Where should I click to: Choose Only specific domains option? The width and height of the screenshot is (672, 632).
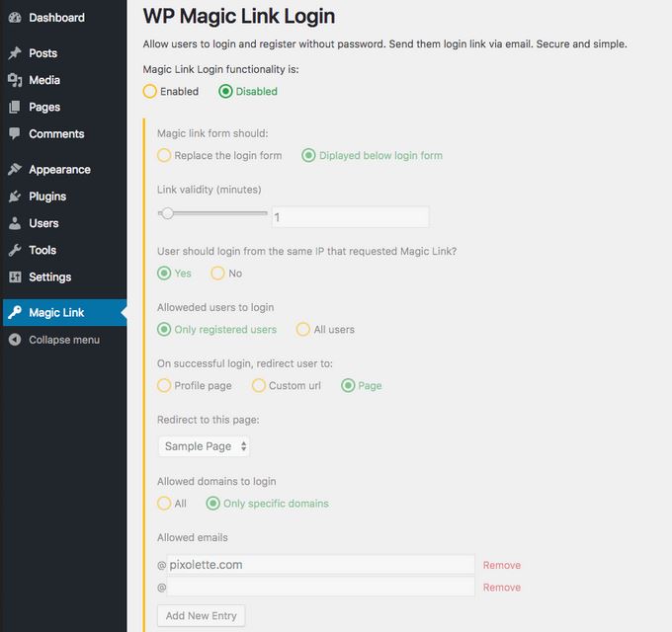213,503
